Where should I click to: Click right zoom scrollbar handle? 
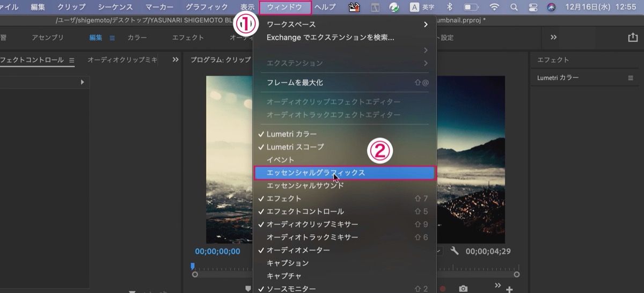tap(517, 274)
